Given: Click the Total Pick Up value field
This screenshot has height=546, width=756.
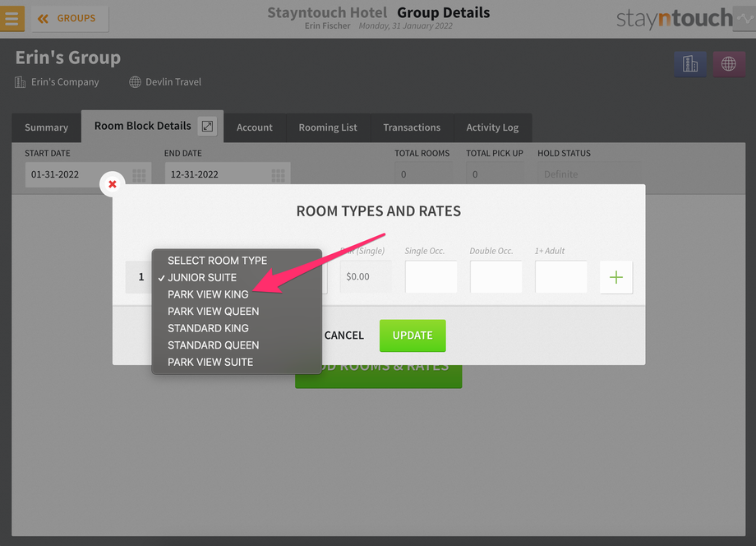Looking at the screenshot, I should click(495, 174).
